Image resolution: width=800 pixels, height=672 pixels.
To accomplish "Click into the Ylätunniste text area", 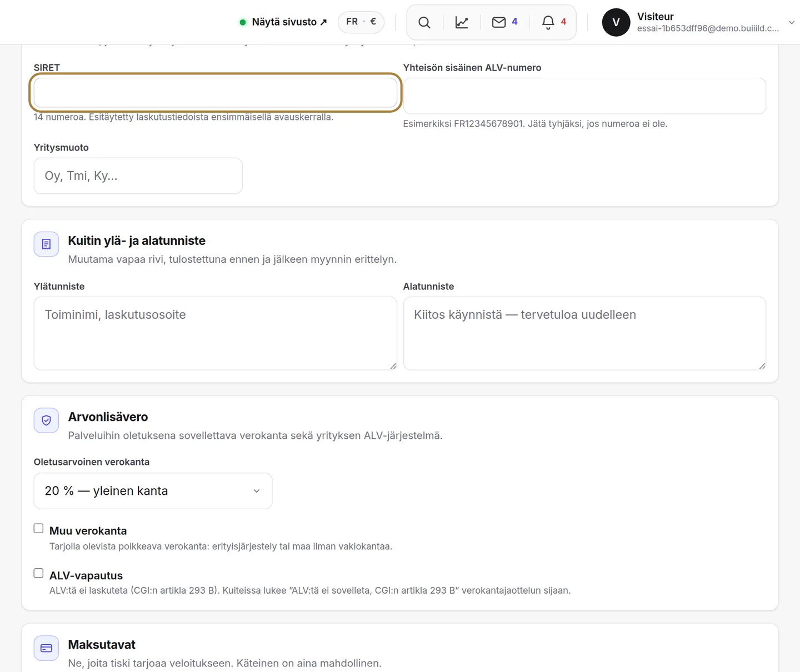I will pyautogui.click(x=216, y=333).
